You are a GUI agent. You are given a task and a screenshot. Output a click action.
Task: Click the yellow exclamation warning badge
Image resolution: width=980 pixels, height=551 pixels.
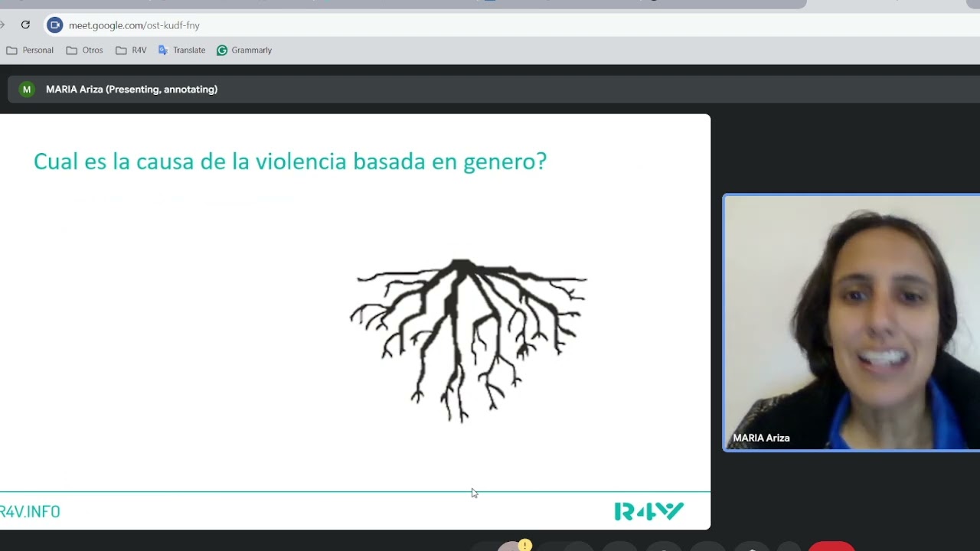tap(524, 545)
